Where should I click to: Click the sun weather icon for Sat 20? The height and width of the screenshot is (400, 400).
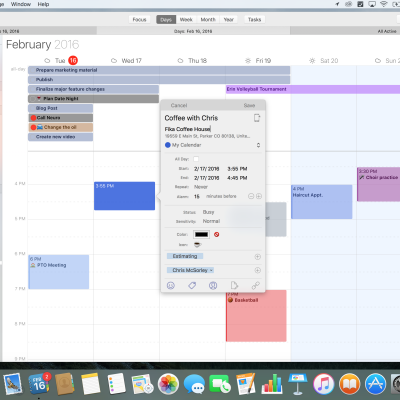point(312,61)
